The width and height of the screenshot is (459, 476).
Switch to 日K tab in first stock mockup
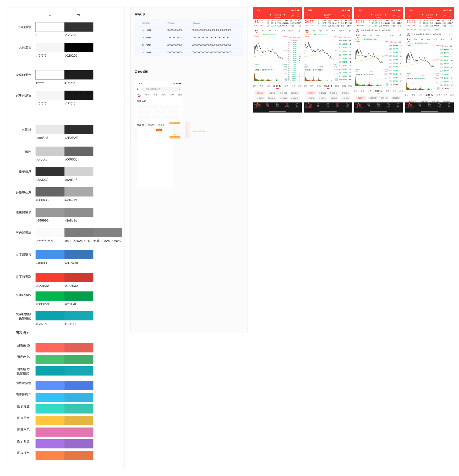[263, 31]
